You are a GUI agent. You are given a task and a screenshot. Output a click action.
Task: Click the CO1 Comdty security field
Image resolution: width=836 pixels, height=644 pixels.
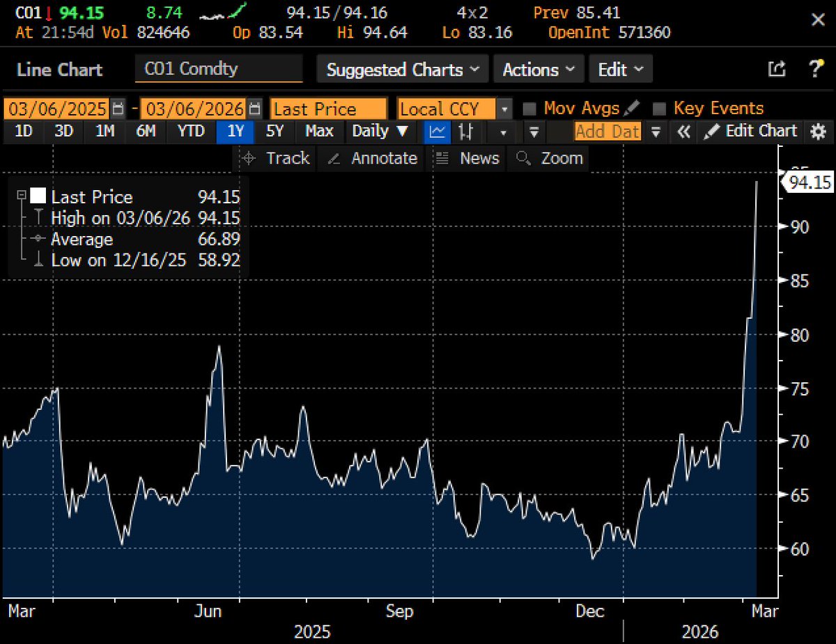[x=219, y=69]
